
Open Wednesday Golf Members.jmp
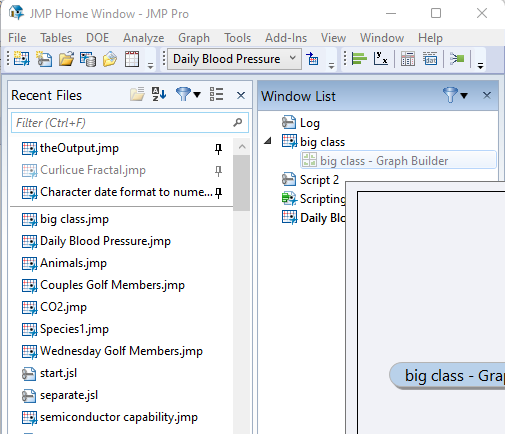(x=121, y=351)
